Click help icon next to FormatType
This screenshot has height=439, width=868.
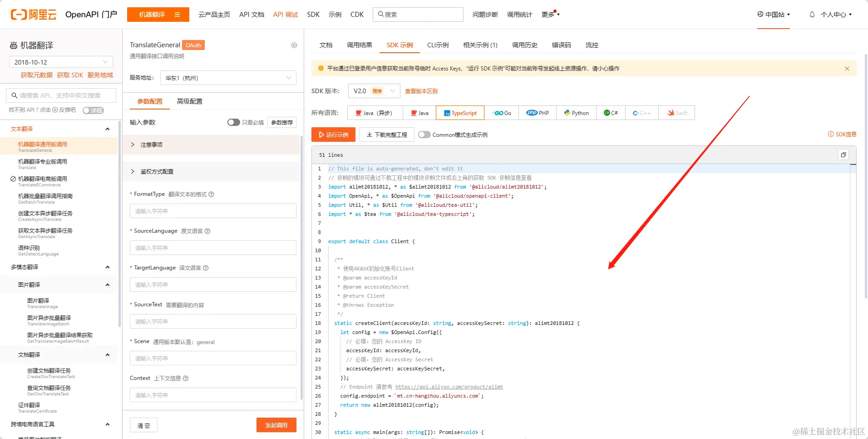click(212, 195)
